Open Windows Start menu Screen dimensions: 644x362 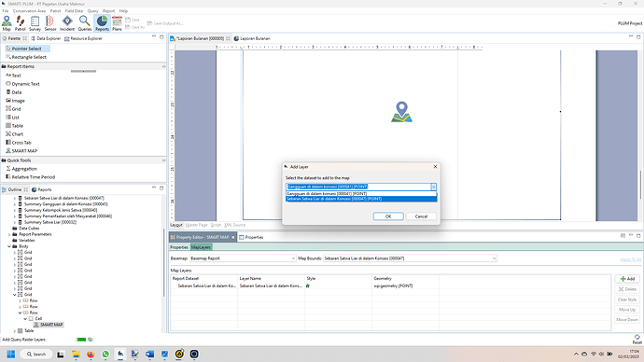pos(11,354)
